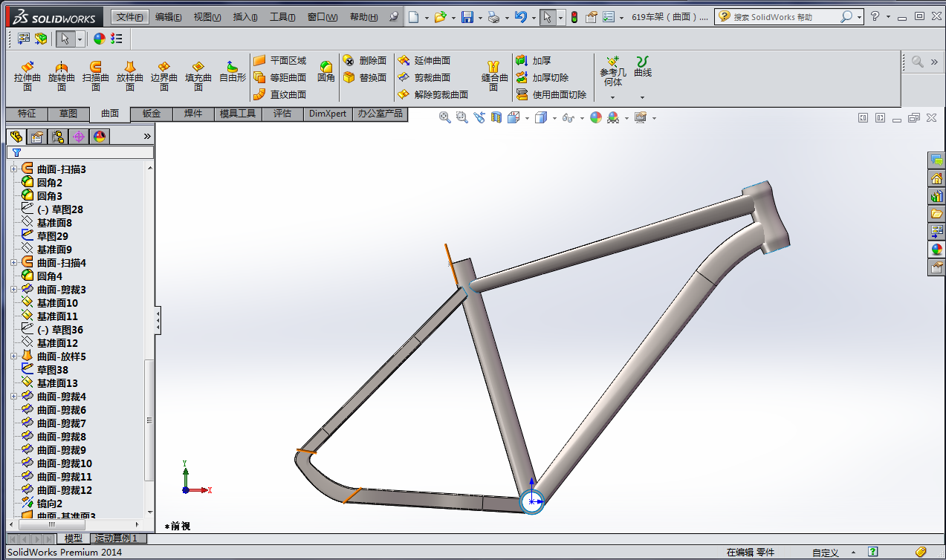Viewport: 946px width, 560px height.
Task: Click the 延伸曲面 extend surface tool
Action: tap(424, 60)
